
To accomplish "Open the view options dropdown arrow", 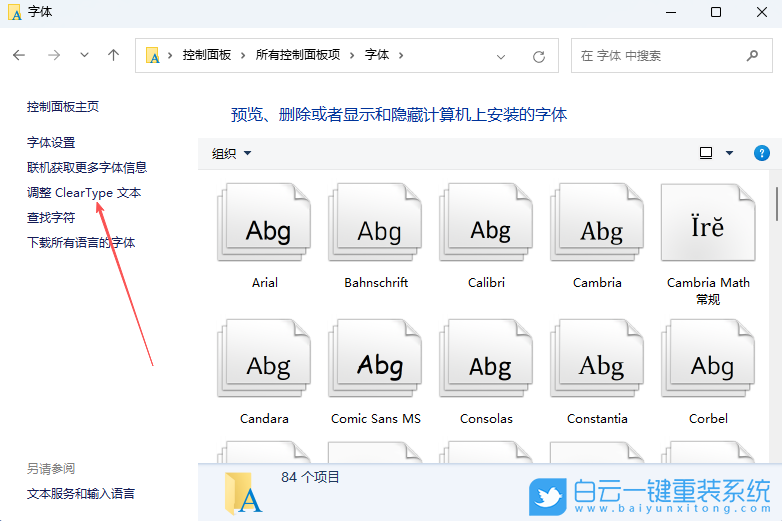I will [x=729, y=153].
